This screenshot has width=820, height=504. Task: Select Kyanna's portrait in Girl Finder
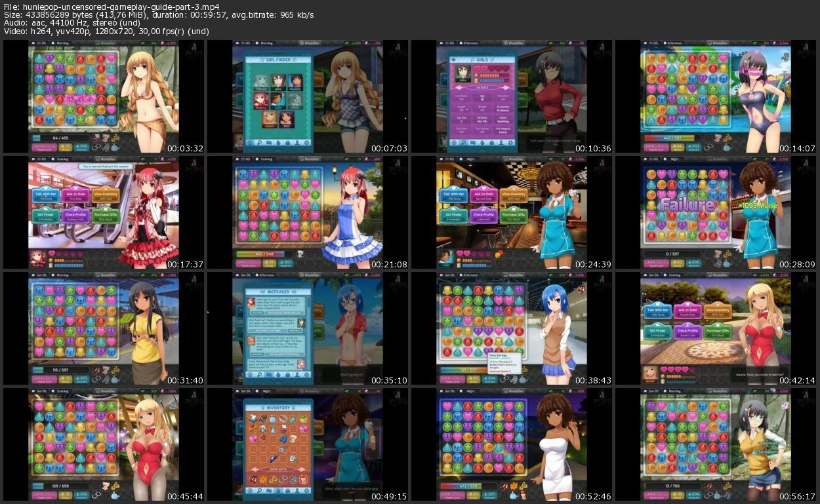tap(295, 82)
